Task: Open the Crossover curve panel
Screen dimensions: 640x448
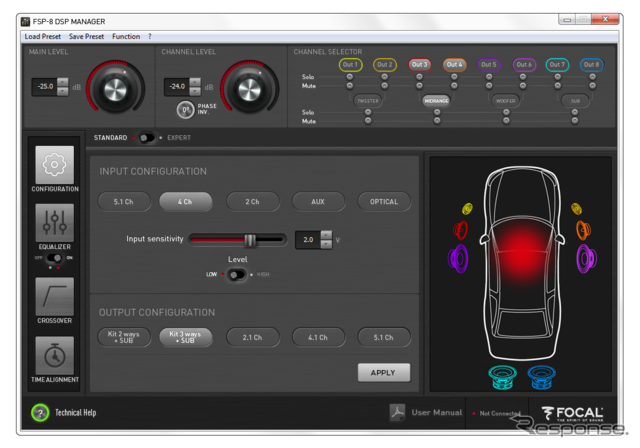Action: point(55,296)
